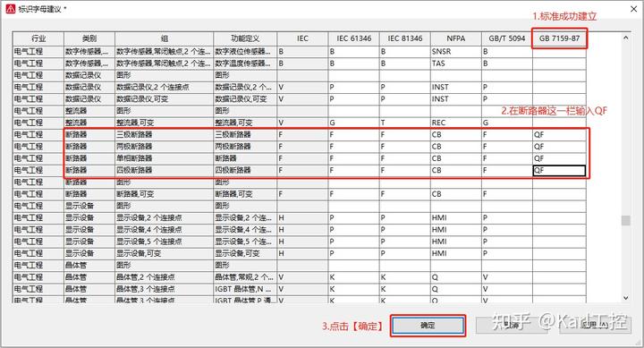This screenshot has height=348, width=644.
Task: Select the IEC 81346 column header
Action: pos(404,38)
